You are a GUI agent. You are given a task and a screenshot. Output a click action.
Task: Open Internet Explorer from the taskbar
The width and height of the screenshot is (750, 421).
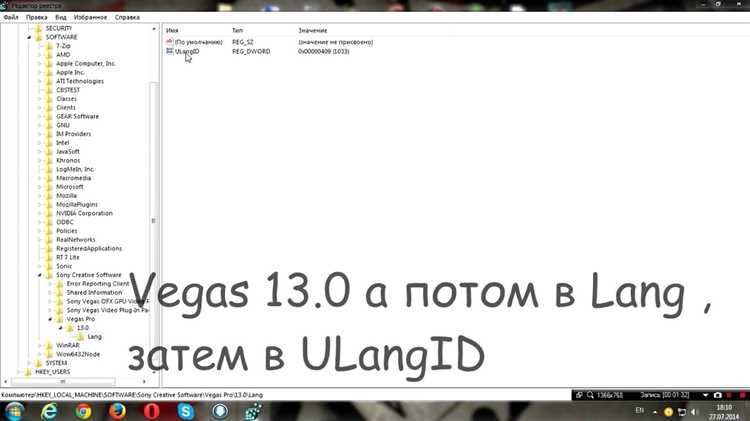tap(47, 411)
